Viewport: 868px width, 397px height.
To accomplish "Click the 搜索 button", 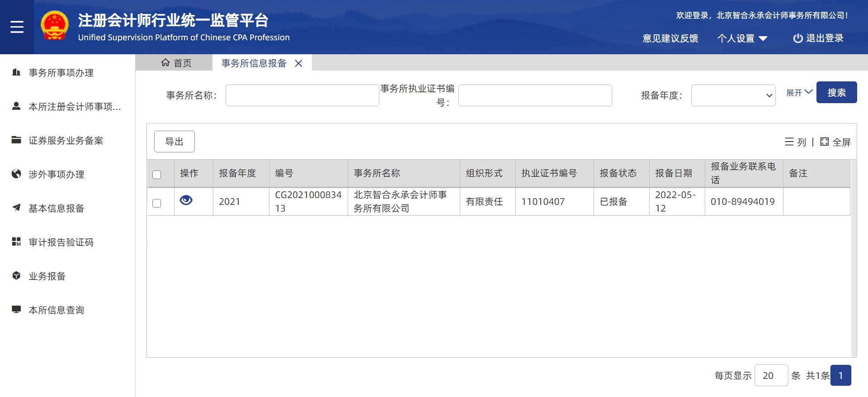I will click(x=836, y=93).
